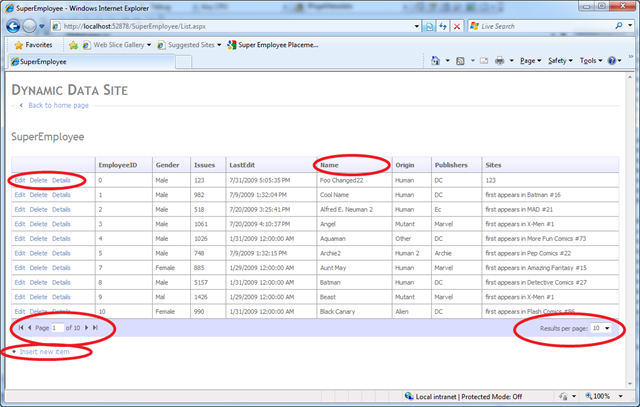The image size is (640, 407).
Task: Open the Page menu
Action: [531, 61]
